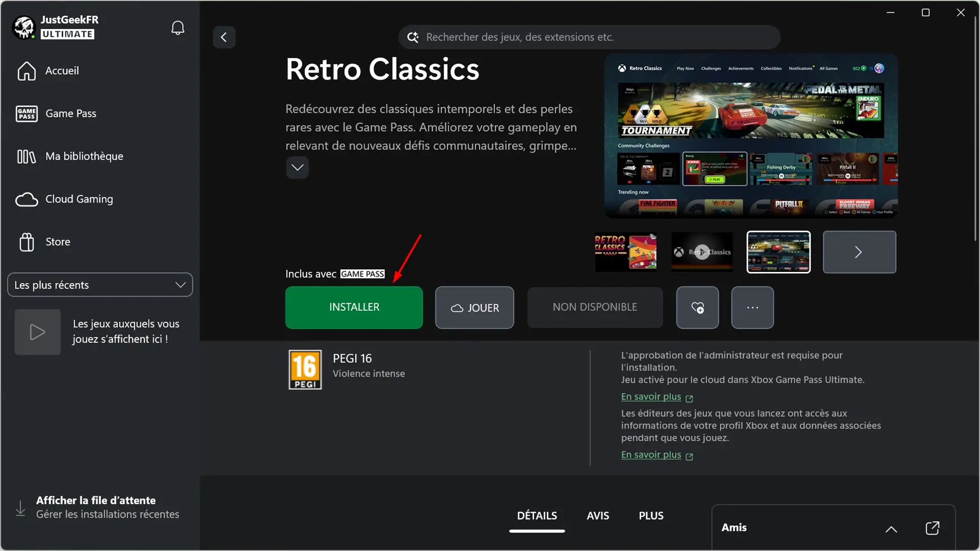Switch to the AVIS tab
Screen dimensions: 980x551
(x=598, y=516)
